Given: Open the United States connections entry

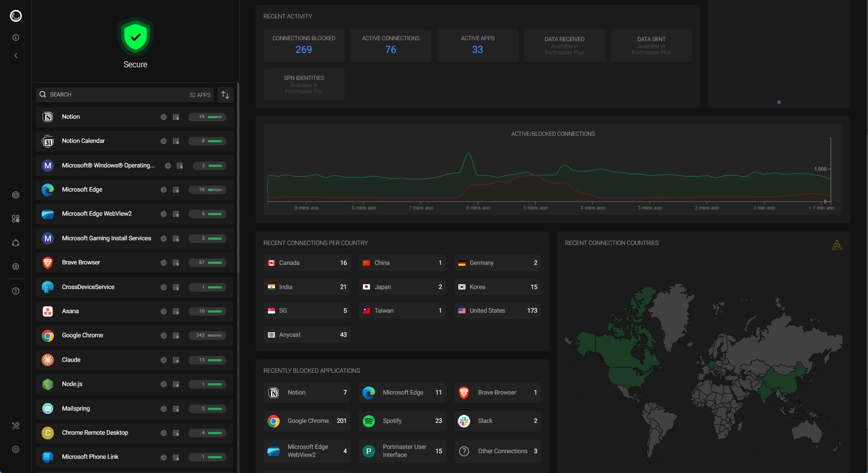Looking at the screenshot, I should click(x=497, y=310).
